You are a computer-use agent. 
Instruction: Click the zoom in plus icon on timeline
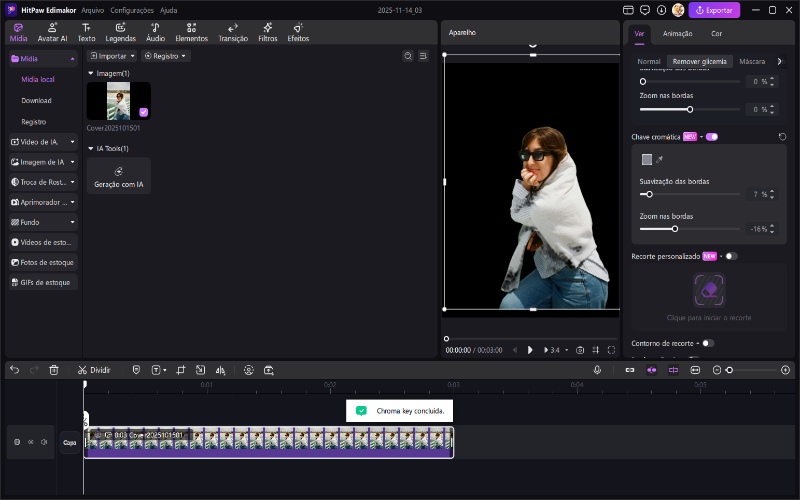[785, 370]
